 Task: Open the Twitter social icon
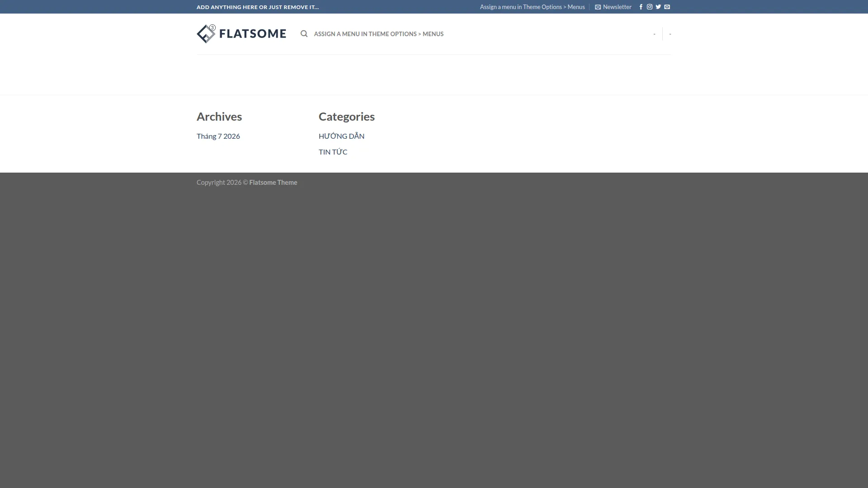tap(658, 7)
